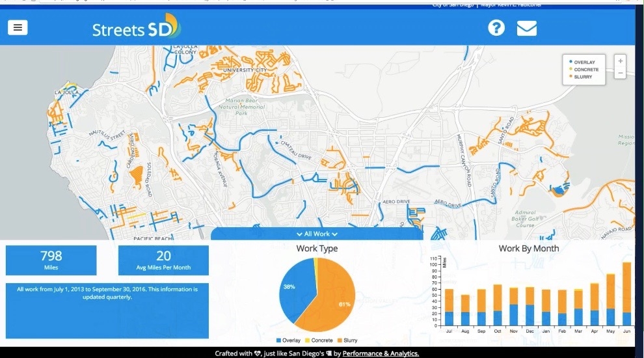
Task: Click CONCRETE in the map legend
Action: (584, 70)
